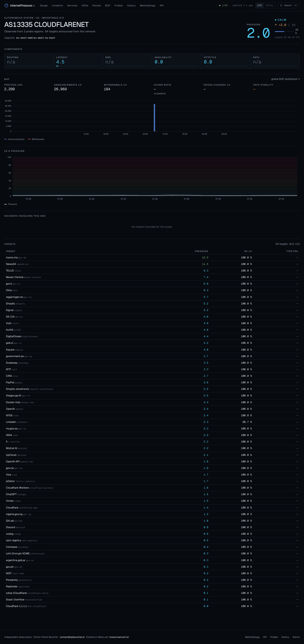Open the www.maclustr.io link
The height and width of the screenshot is (644, 304).
point(119,637)
